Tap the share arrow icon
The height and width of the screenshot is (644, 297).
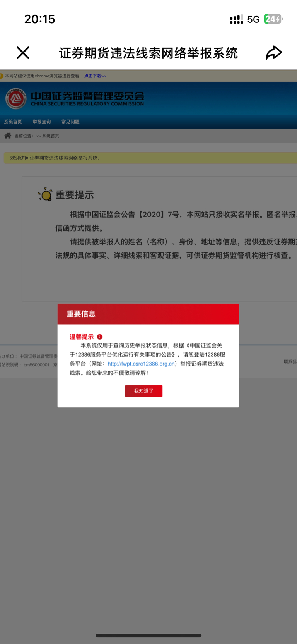(x=274, y=53)
